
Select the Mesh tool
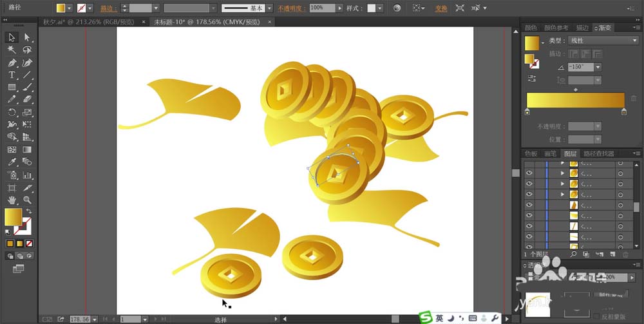[12, 149]
